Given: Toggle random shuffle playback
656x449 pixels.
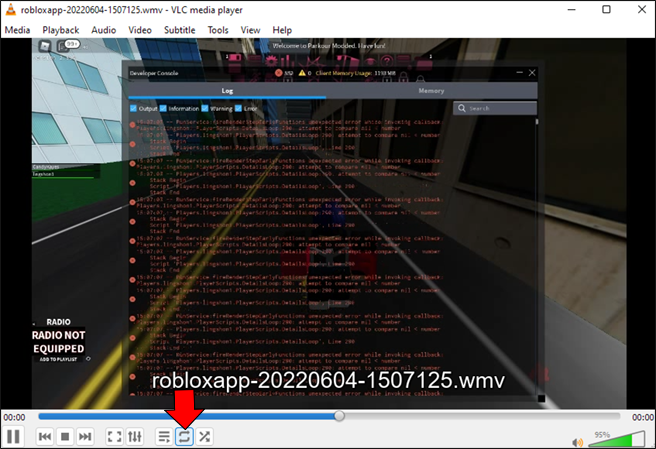Looking at the screenshot, I should coord(205,436).
